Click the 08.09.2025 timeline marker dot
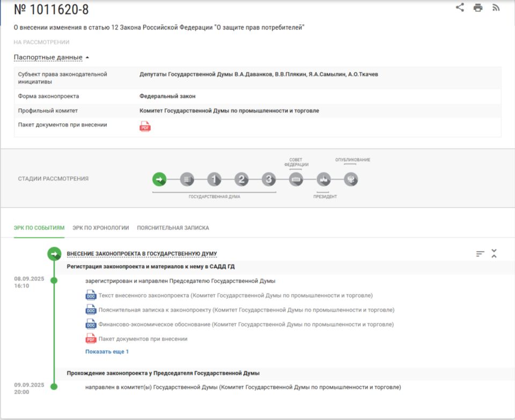This screenshot has height=420, width=515. pos(54,281)
